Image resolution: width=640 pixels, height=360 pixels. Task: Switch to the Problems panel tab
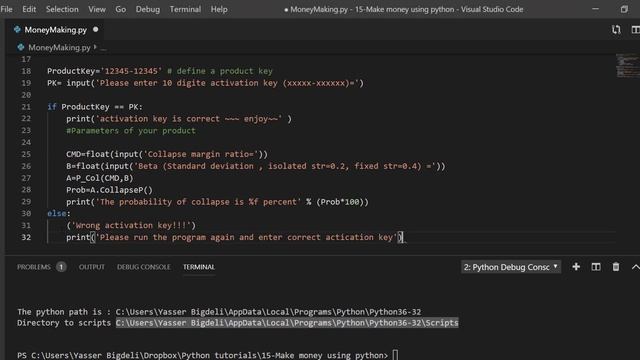(x=34, y=267)
